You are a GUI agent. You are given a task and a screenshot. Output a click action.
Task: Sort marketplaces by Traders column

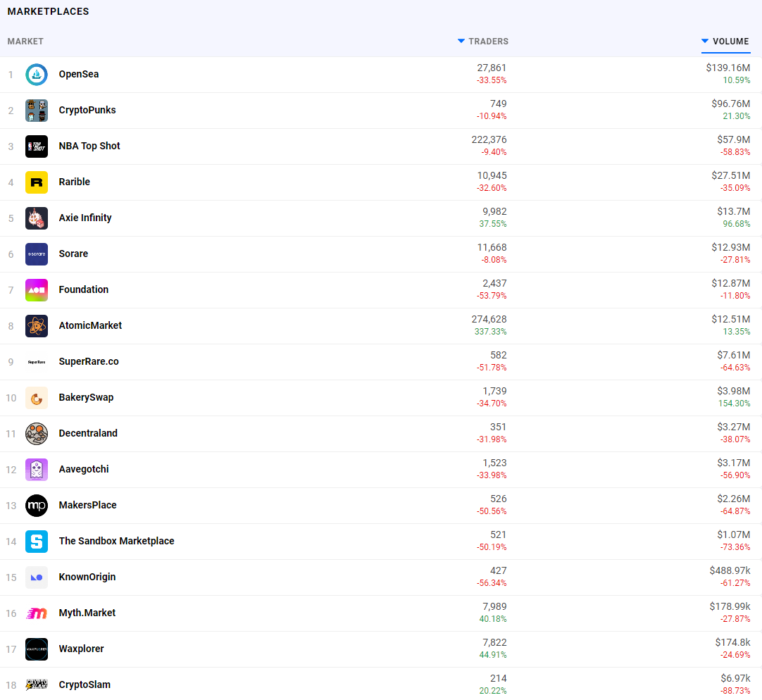(483, 42)
